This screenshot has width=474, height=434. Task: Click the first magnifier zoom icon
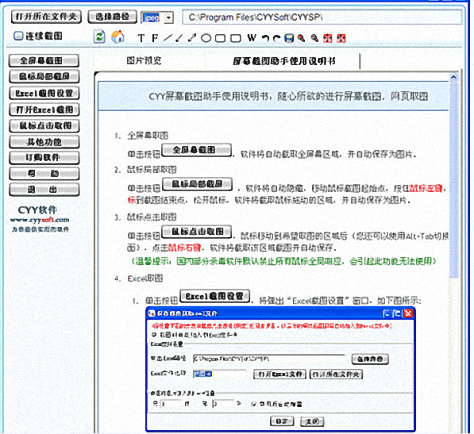point(301,38)
